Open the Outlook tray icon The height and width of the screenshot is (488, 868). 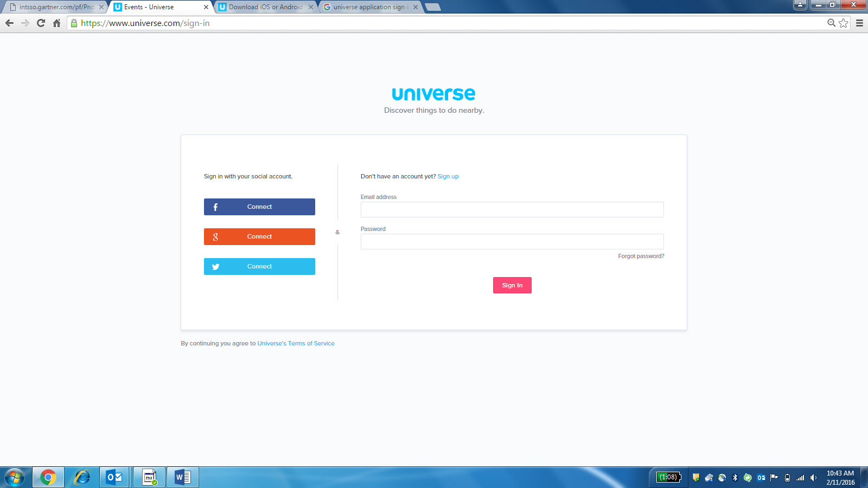(761, 478)
